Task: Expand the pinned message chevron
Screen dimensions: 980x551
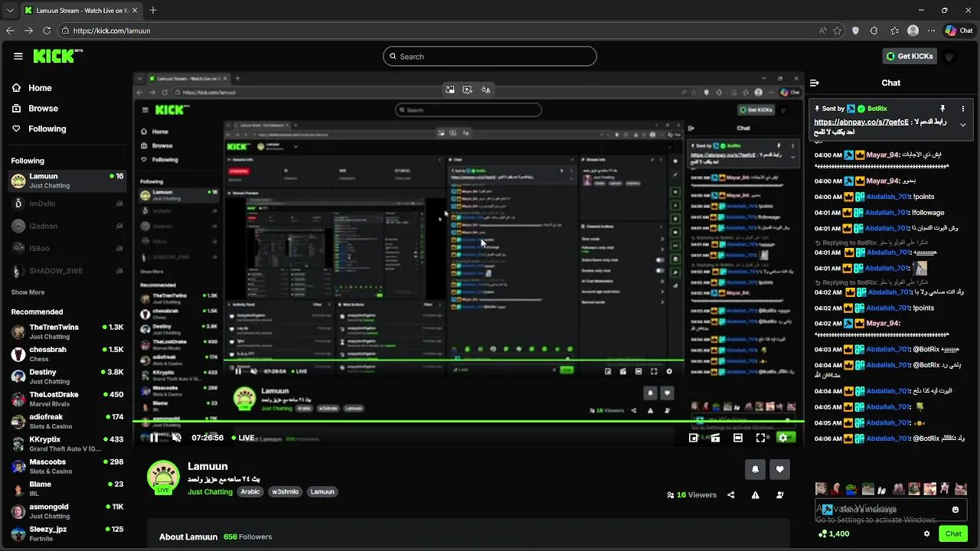Action: pyautogui.click(x=963, y=125)
